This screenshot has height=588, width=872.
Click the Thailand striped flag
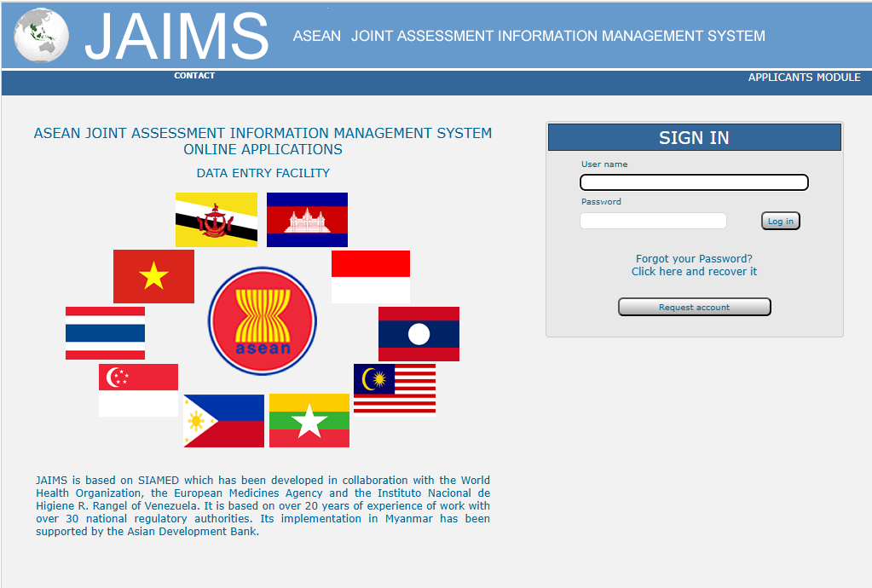(105, 333)
